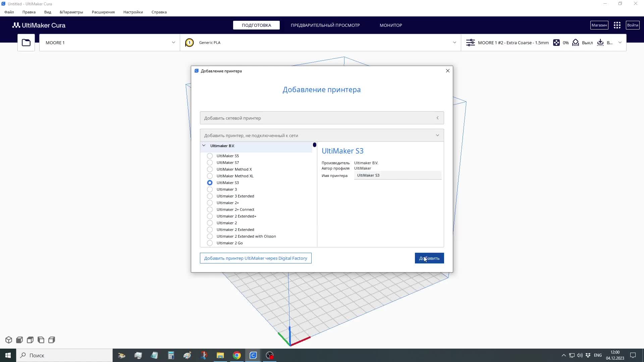Select Ultimaker 3 radio button
644x362 pixels.
pyautogui.click(x=210, y=189)
